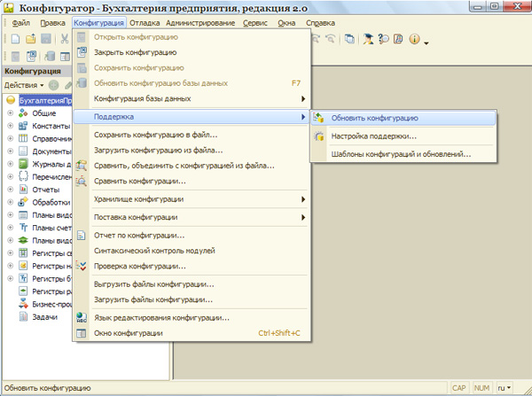The image size is (532, 396).
Task: Click the CAP indicator in status bar
Action: click(458, 387)
